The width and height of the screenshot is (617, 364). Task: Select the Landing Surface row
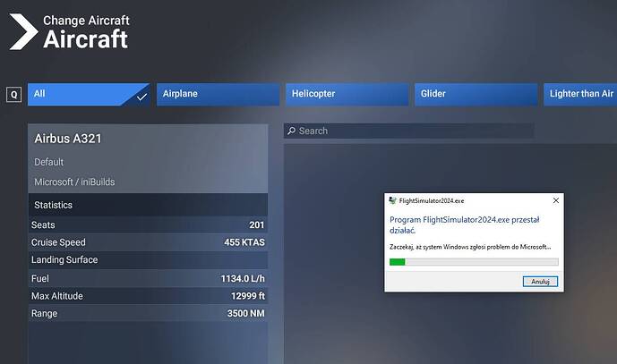click(148, 260)
